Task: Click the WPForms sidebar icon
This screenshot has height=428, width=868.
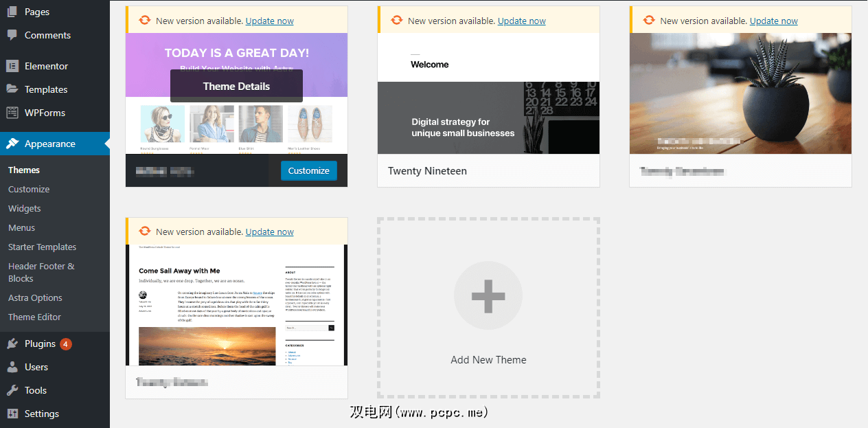Action: tap(12, 113)
